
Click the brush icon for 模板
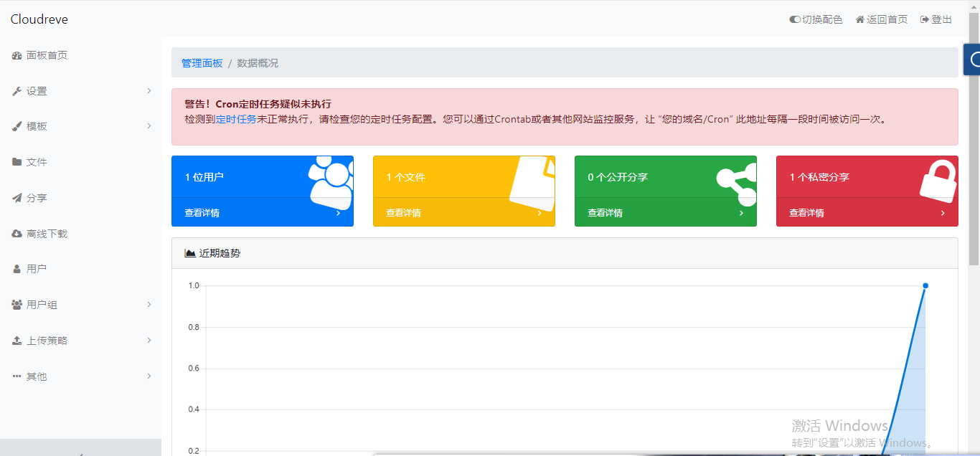17,126
